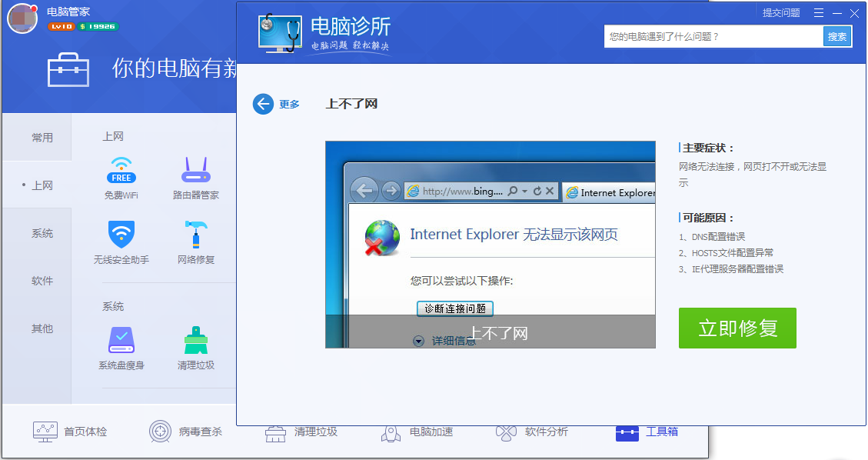Click 首页体检 monitor icon in bottom bar
The image size is (868, 460).
(x=45, y=432)
